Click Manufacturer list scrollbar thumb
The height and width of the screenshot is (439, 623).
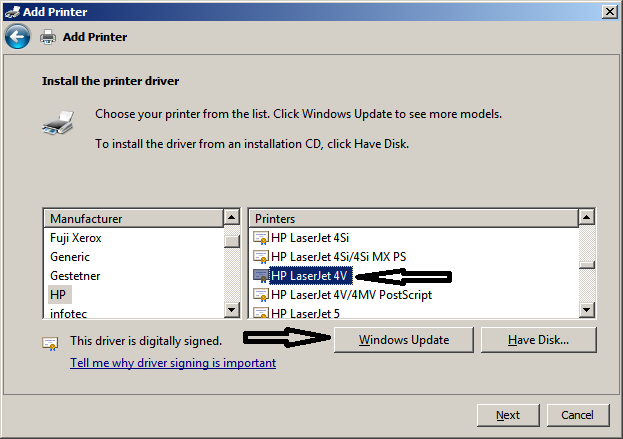232,242
